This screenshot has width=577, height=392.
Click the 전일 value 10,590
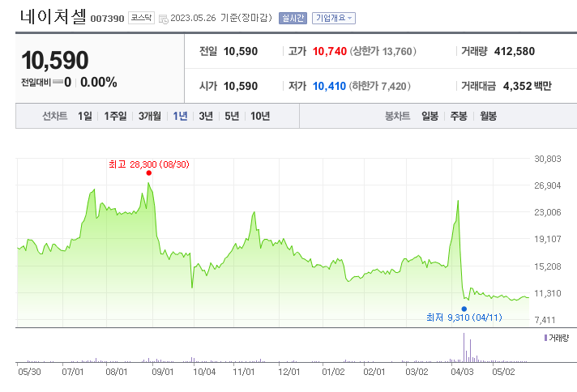(241, 51)
